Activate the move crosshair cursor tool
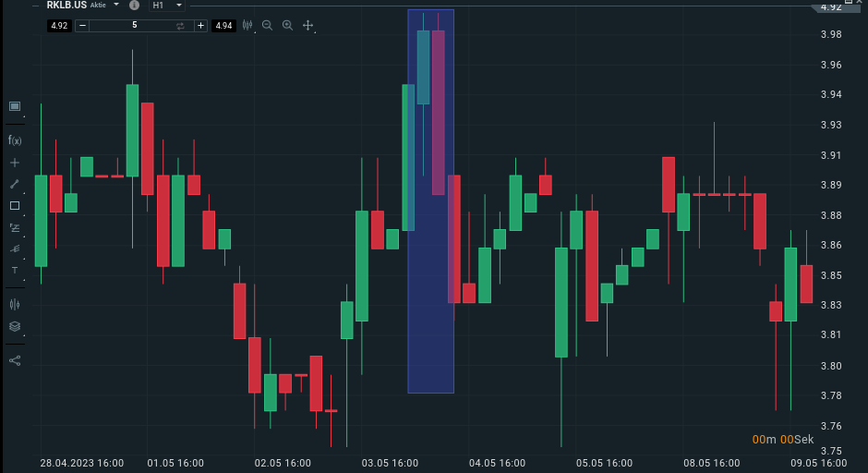Viewport: 868px width, 473px height. 307,26
